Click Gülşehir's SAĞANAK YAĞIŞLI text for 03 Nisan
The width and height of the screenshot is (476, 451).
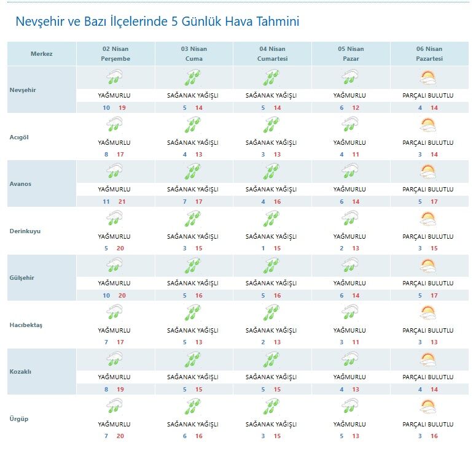(x=193, y=283)
